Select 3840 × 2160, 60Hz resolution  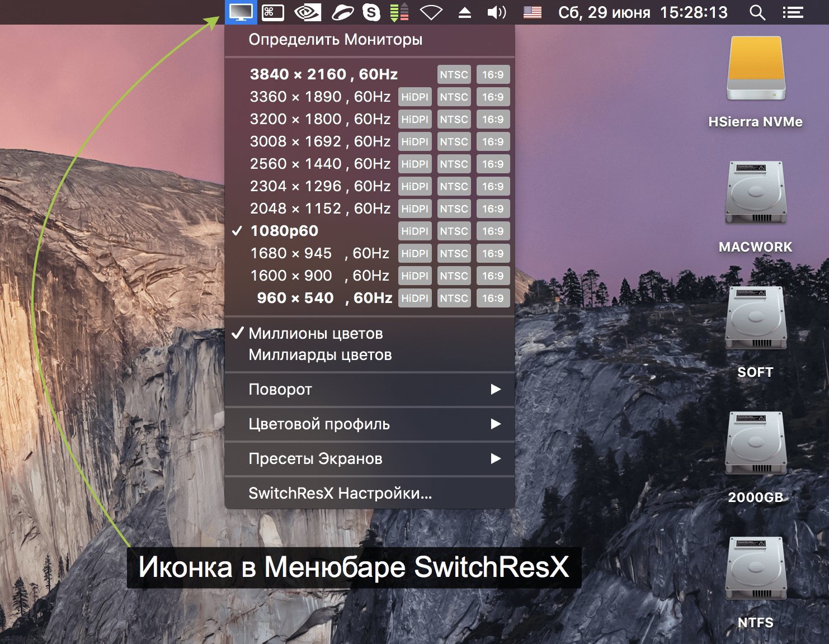[369, 74]
